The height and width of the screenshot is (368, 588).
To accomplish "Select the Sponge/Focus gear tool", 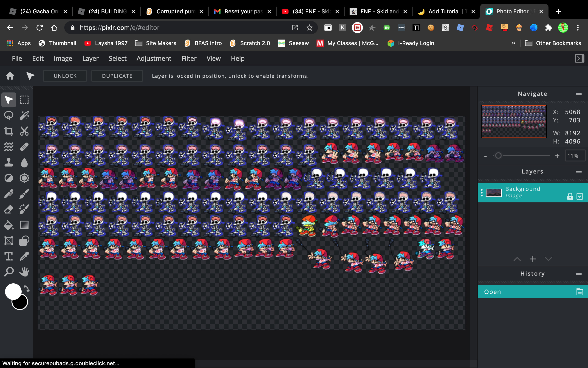I will (24, 178).
